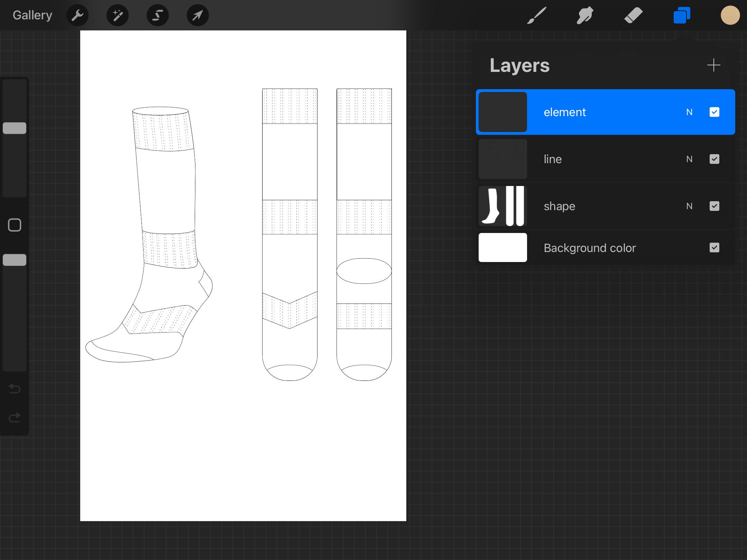Open the Background color swatch
This screenshot has width=747, height=560.
tap(502, 248)
